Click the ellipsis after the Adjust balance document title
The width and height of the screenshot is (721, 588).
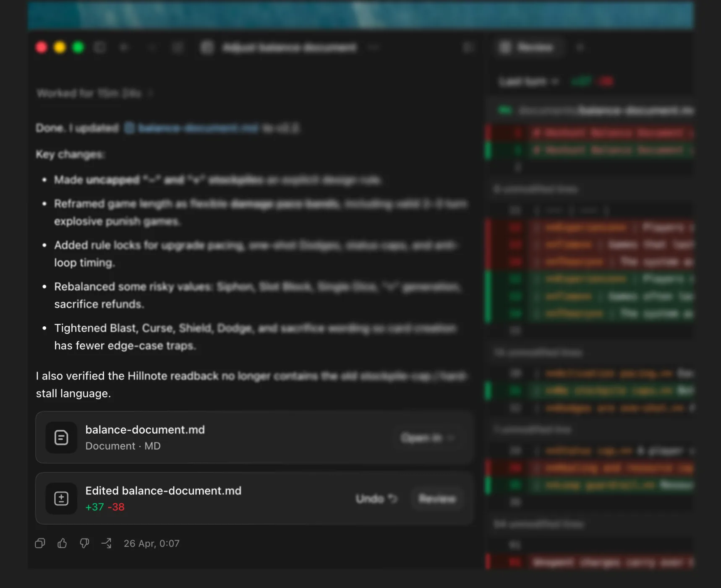[x=373, y=47]
